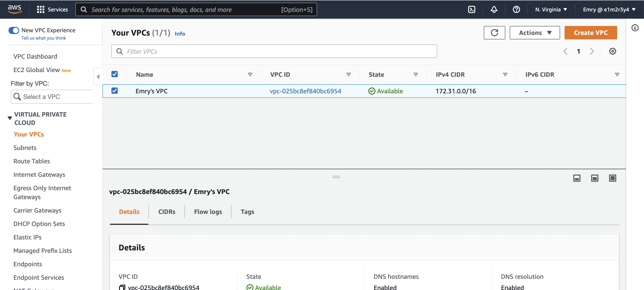Open table preferences gear icon

[x=612, y=51]
